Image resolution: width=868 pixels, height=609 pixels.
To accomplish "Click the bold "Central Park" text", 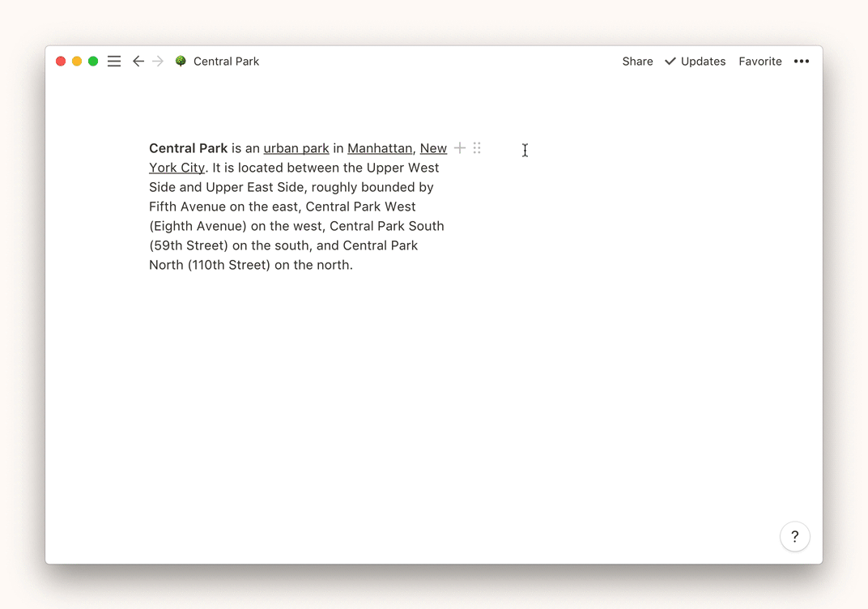I will pos(188,148).
